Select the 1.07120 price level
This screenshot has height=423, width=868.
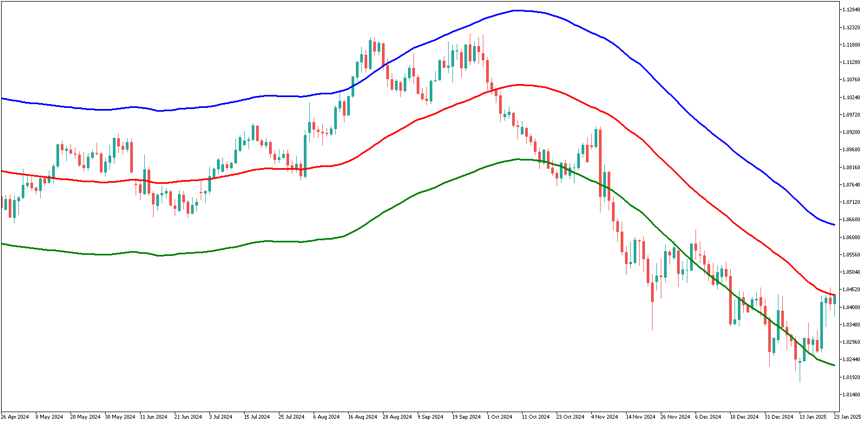click(851, 202)
